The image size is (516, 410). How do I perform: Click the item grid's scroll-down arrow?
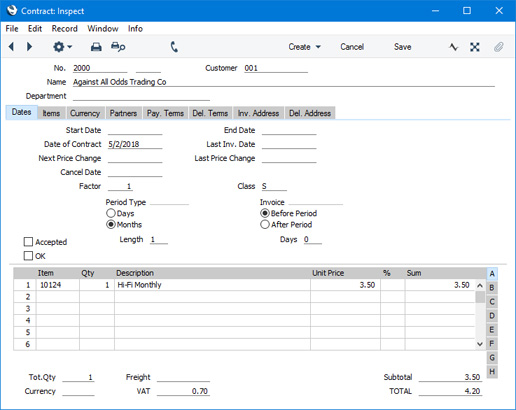480,344
